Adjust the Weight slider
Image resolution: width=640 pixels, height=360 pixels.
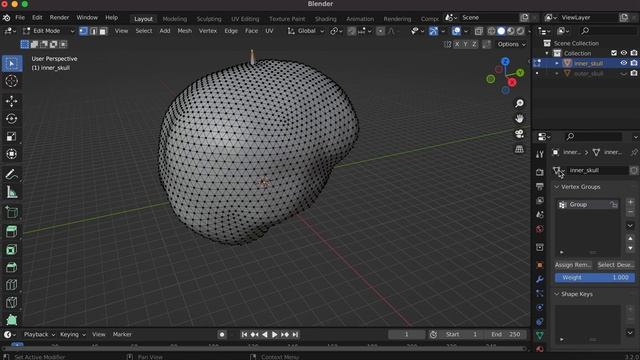click(595, 278)
